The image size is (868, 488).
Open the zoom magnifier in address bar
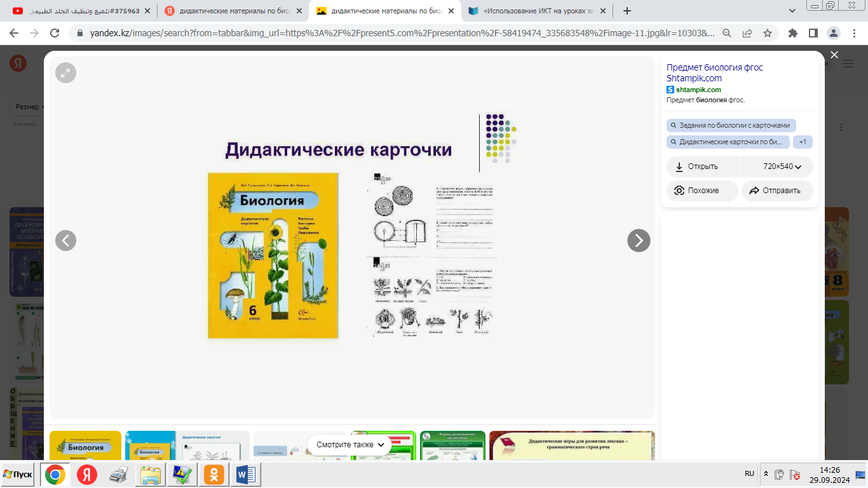click(728, 33)
